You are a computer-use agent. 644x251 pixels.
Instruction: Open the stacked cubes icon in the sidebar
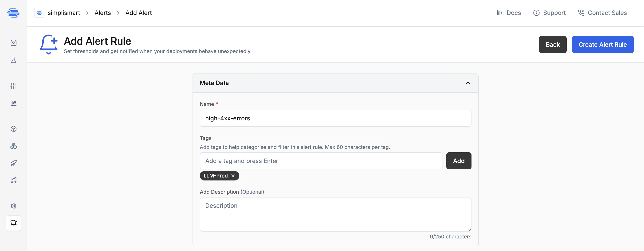pyautogui.click(x=13, y=146)
